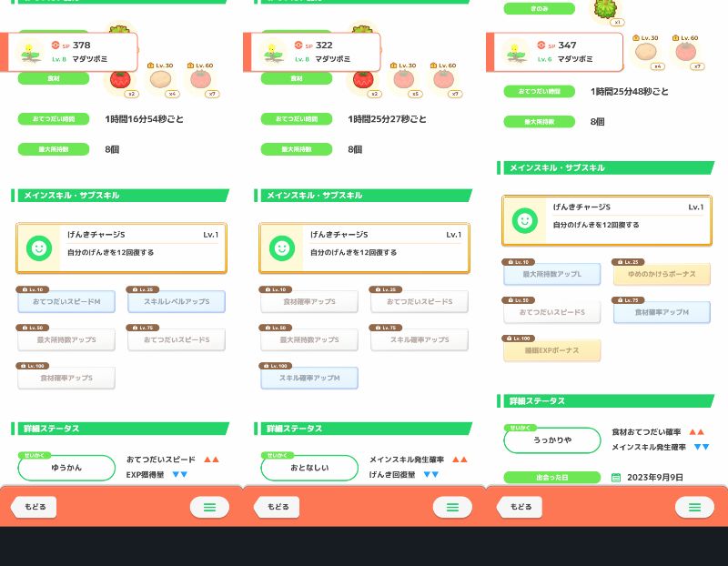Open the げんきチャージS skill card in SP 347 panel
728x566 pixels.
coord(607,220)
